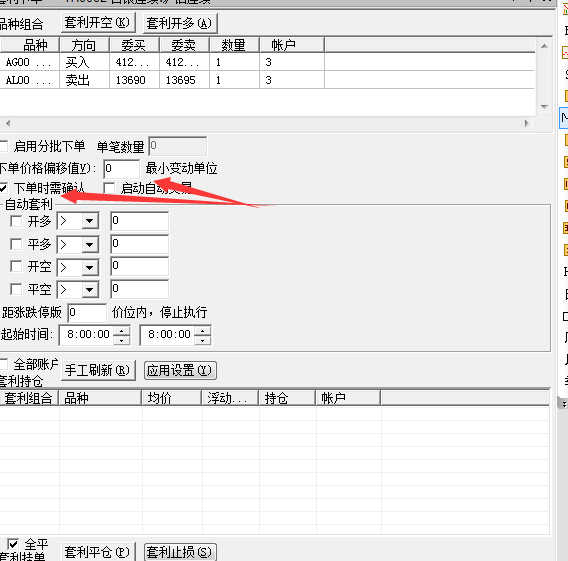Increase the second time with up spinner

pyautogui.click(x=203, y=331)
